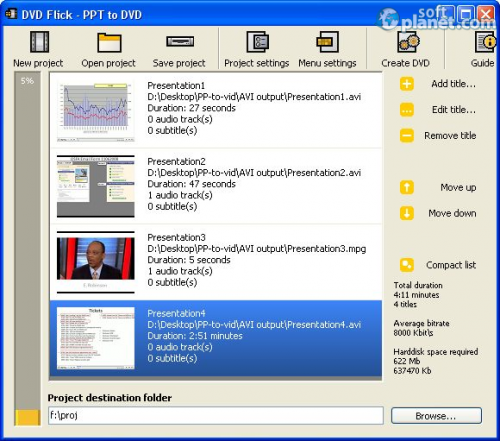Click the Duration: 2:51 minutes text

tap(195, 336)
